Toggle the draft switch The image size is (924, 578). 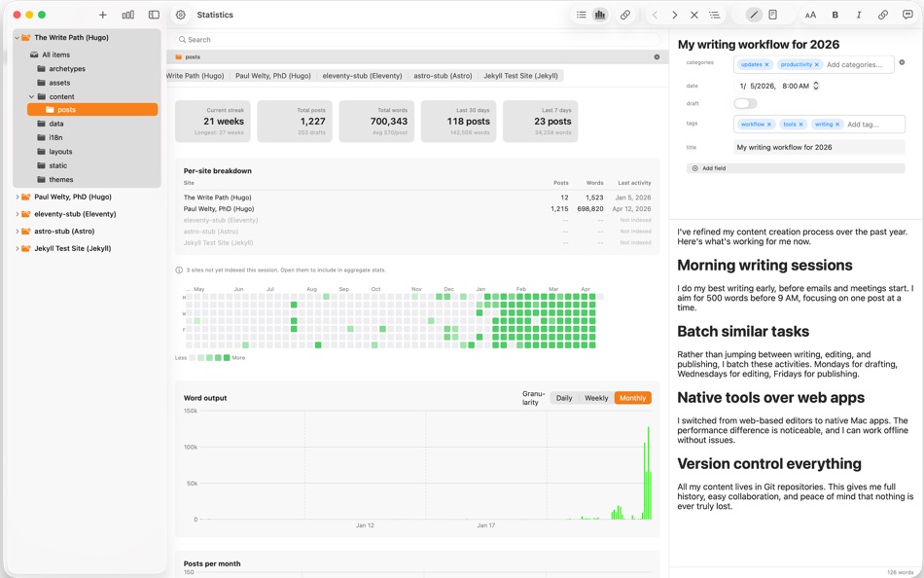(x=745, y=103)
